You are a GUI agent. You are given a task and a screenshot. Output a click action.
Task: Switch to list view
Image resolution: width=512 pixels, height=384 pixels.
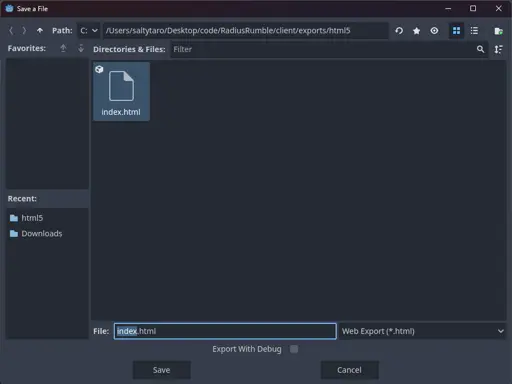(474, 31)
